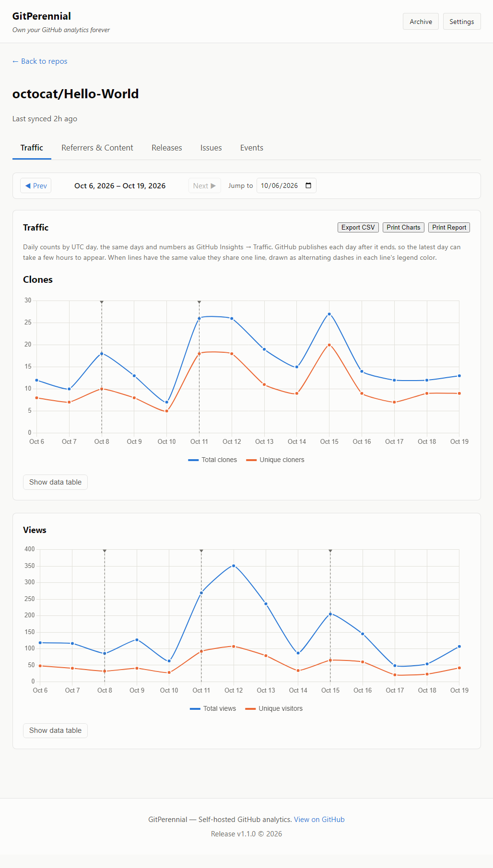This screenshot has height=868, width=493.
Task: Focus the Jump to date field
Action: point(286,185)
